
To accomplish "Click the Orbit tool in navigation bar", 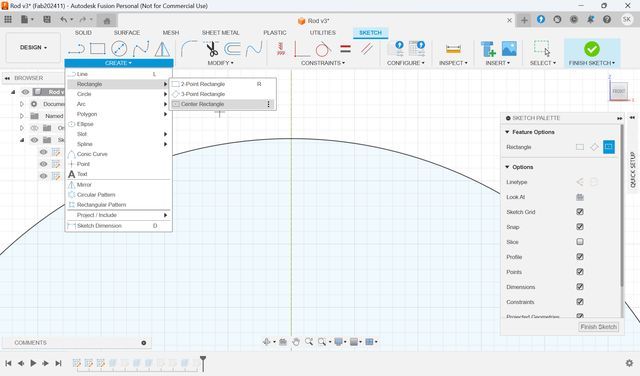I will point(267,342).
